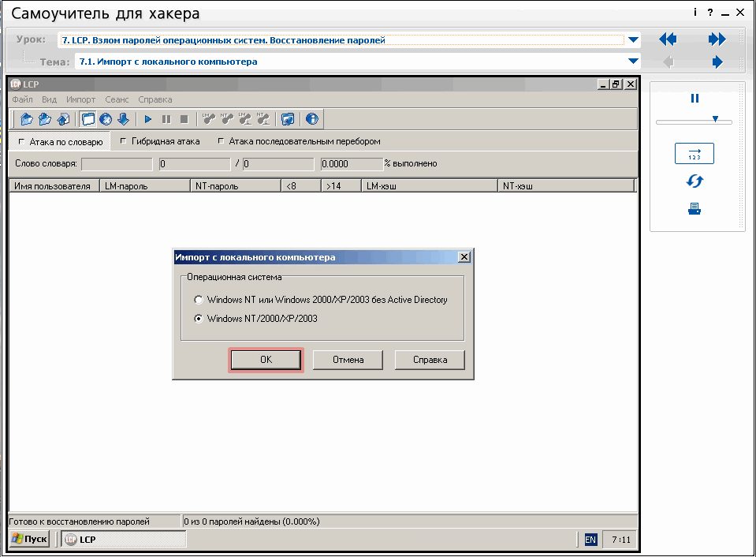Click the printer icon in side panel

tap(695, 209)
